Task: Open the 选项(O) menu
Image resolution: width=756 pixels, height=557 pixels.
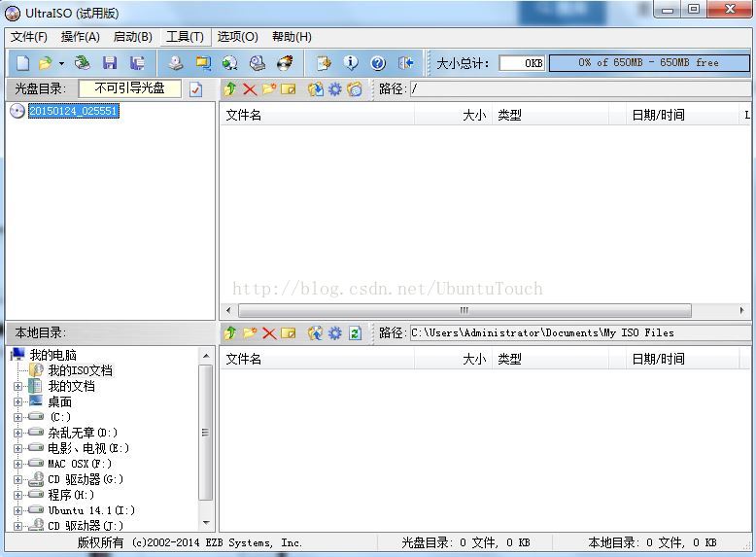Action: click(x=237, y=37)
